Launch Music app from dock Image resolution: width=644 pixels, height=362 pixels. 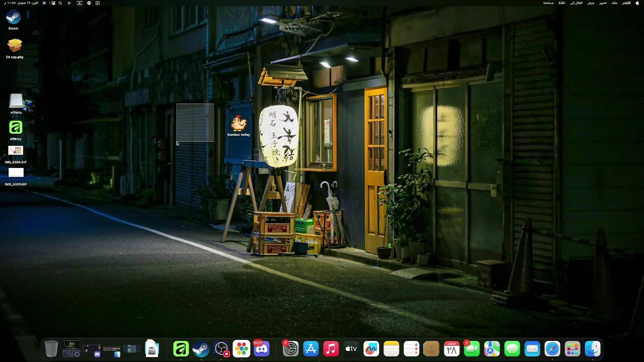331,348
